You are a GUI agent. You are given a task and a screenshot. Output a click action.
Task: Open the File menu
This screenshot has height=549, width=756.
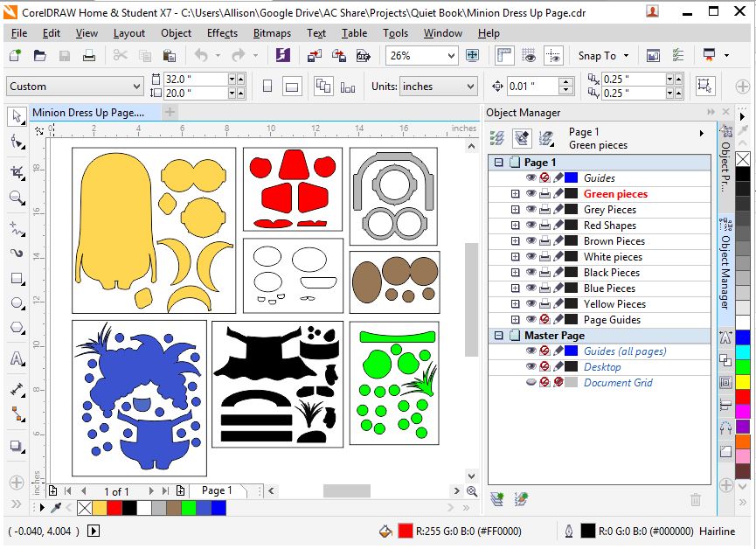point(19,33)
